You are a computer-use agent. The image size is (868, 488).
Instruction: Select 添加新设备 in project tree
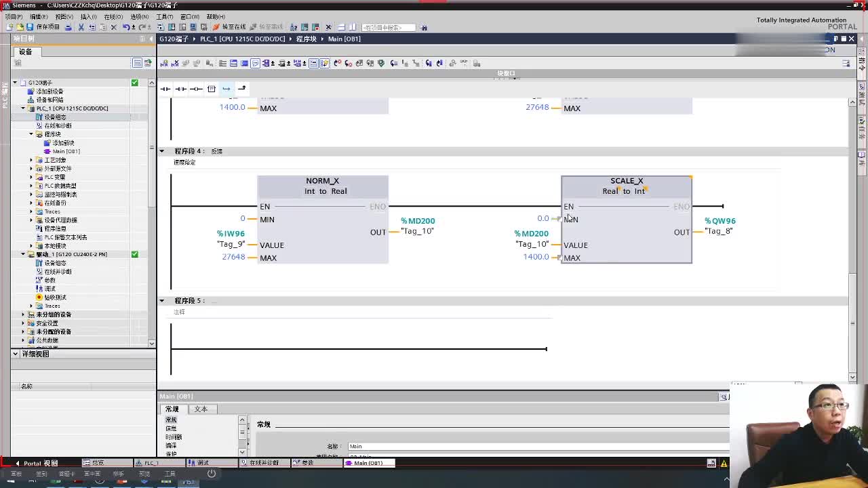tap(49, 91)
